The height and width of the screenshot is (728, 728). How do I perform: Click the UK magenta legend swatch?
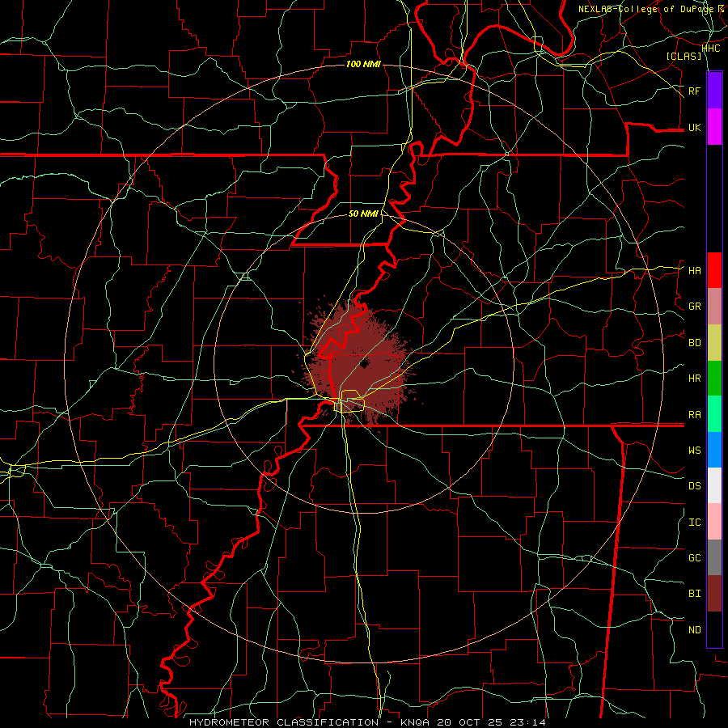coord(714,126)
